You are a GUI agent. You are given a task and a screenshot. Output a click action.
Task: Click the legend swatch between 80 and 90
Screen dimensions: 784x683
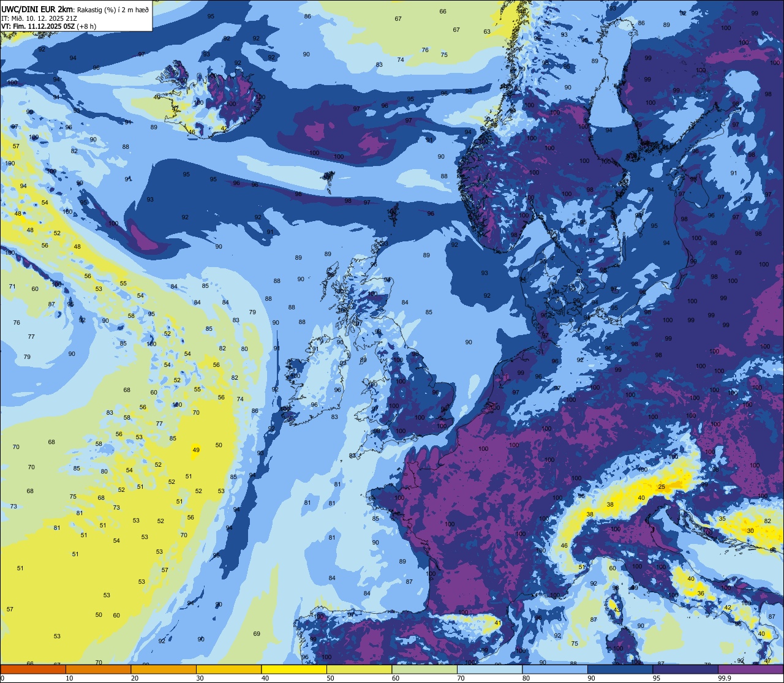point(555,669)
